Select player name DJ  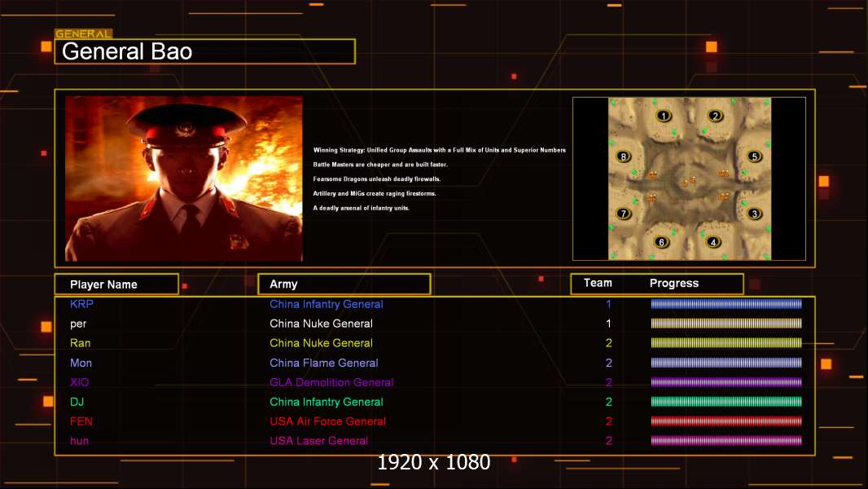tap(77, 402)
